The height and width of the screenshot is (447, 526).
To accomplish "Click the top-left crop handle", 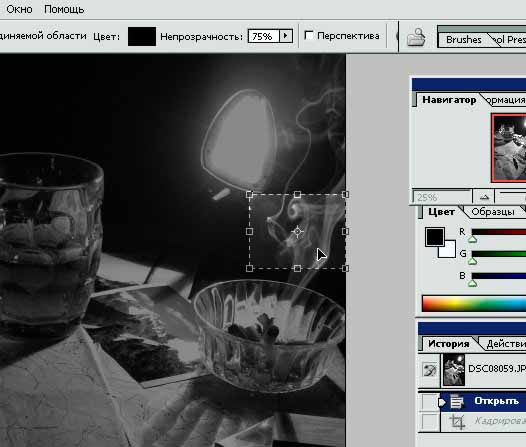I will pos(249,194).
